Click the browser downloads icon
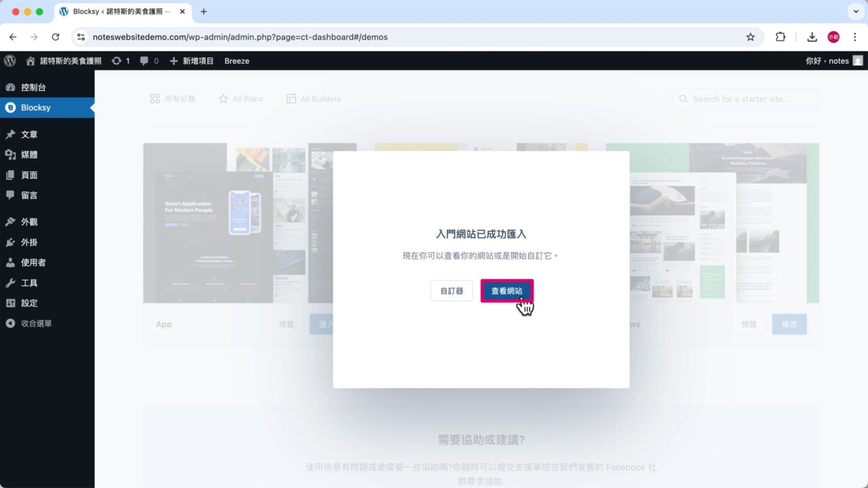Image resolution: width=868 pixels, height=488 pixels. tap(811, 37)
